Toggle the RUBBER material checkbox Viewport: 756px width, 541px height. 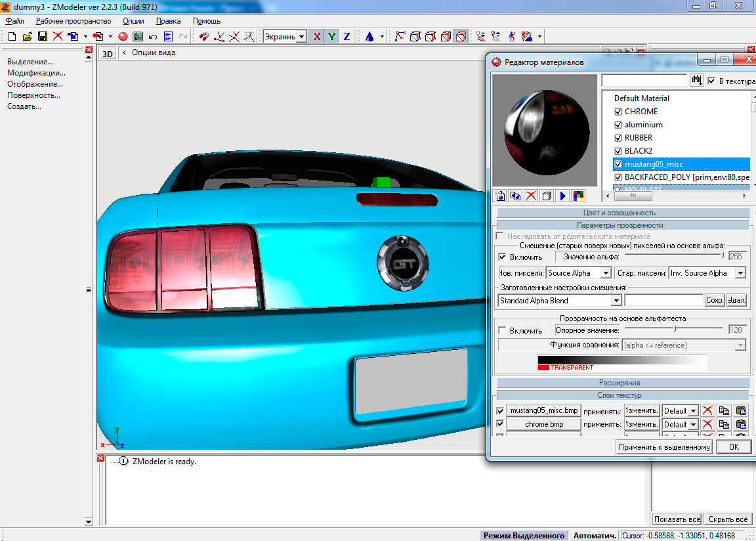pos(618,138)
